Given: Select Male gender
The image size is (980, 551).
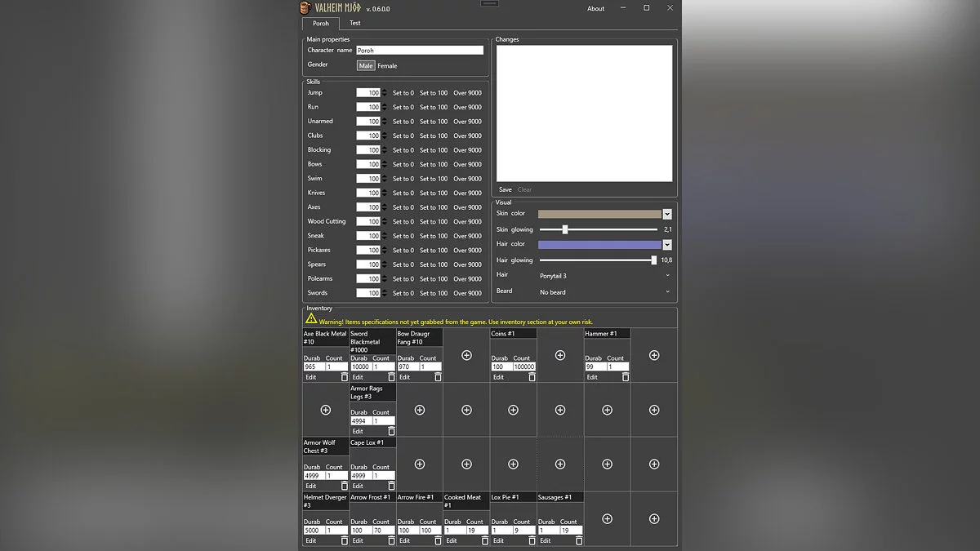Looking at the screenshot, I should [x=366, y=65].
